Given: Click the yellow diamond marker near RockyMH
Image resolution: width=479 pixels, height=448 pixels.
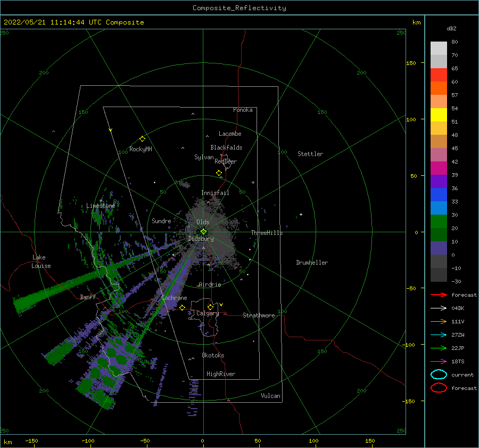Looking at the screenshot, I should tap(142, 139).
